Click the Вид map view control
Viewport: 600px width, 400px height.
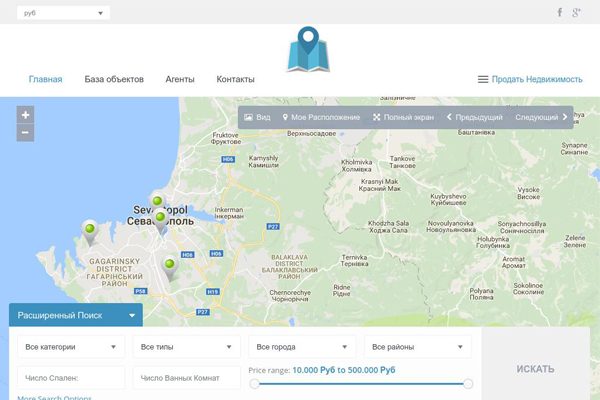click(257, 117)
